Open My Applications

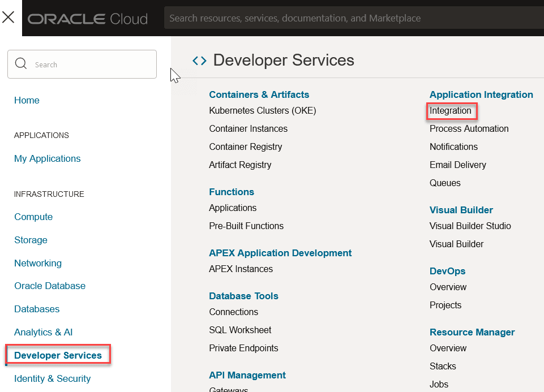point(48,158)
